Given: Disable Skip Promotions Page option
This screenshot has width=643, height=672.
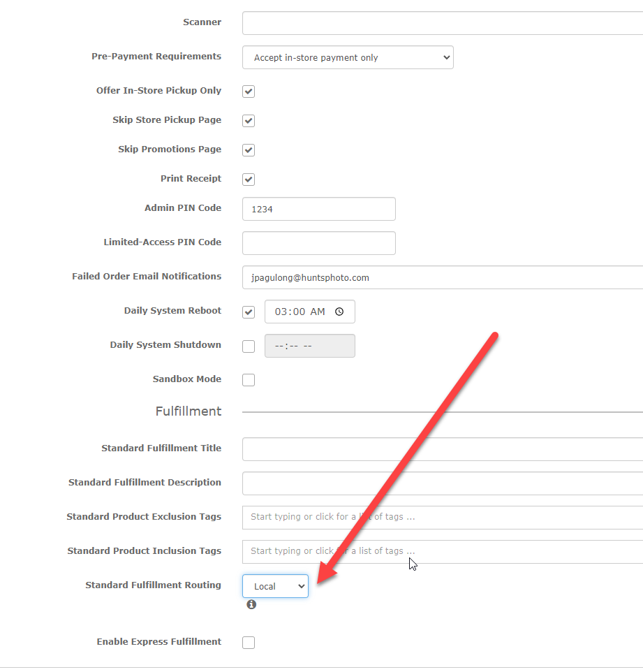Looking at the screenshot, I should point(249,150).
